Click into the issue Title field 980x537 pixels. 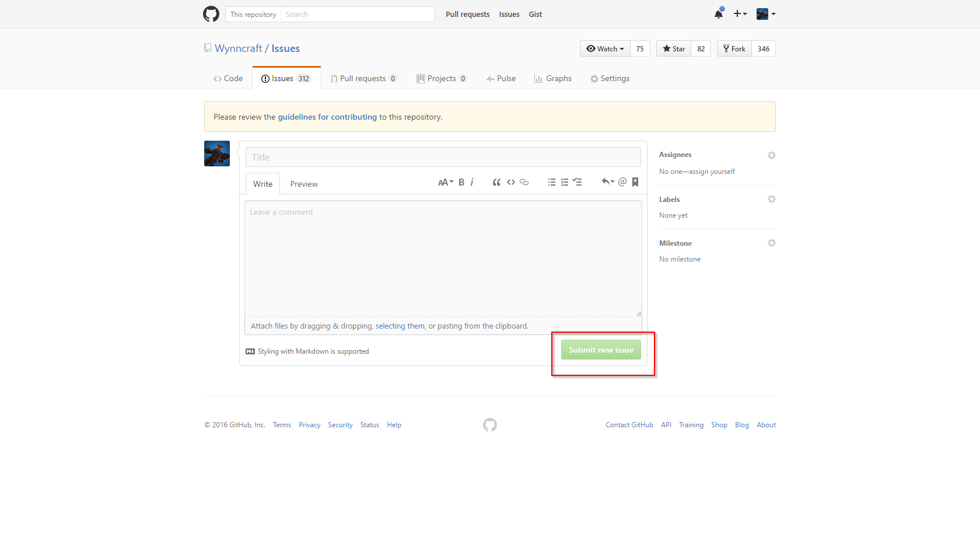click(x=443, y=157)
